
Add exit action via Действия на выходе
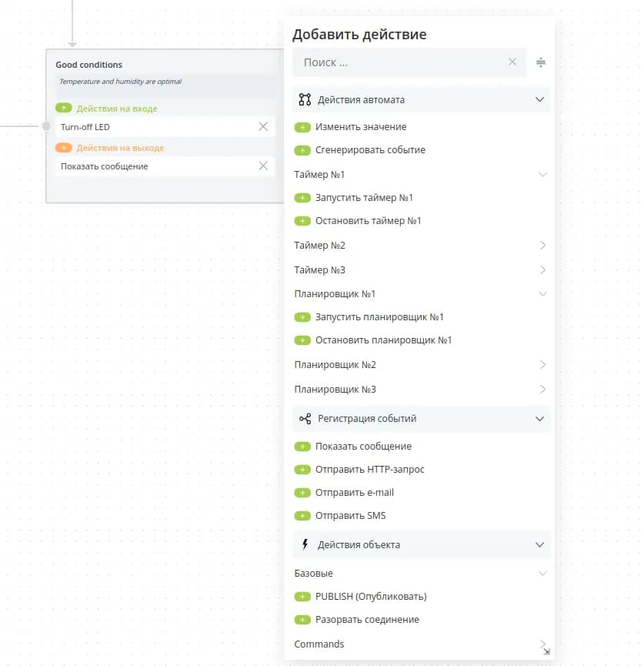64,148
